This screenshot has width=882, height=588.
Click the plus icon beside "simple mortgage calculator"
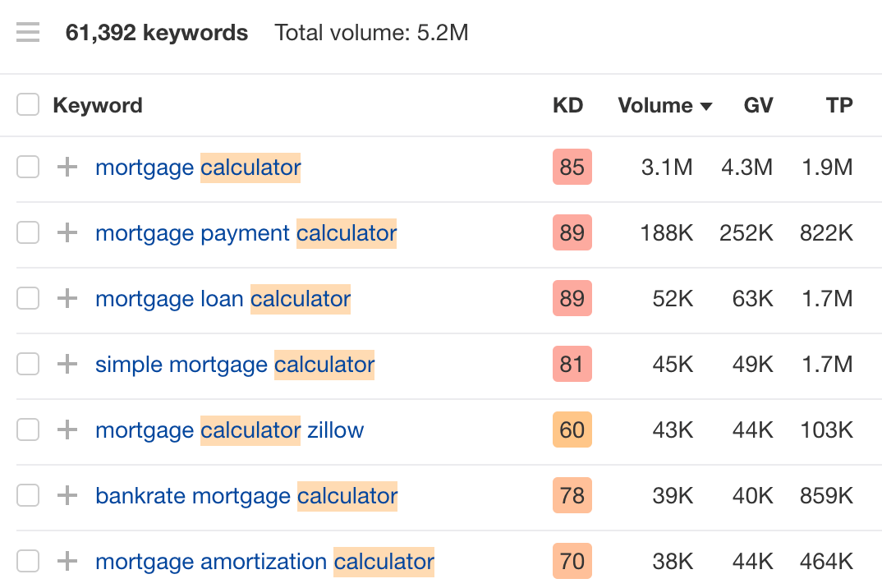tap(67, 364)
